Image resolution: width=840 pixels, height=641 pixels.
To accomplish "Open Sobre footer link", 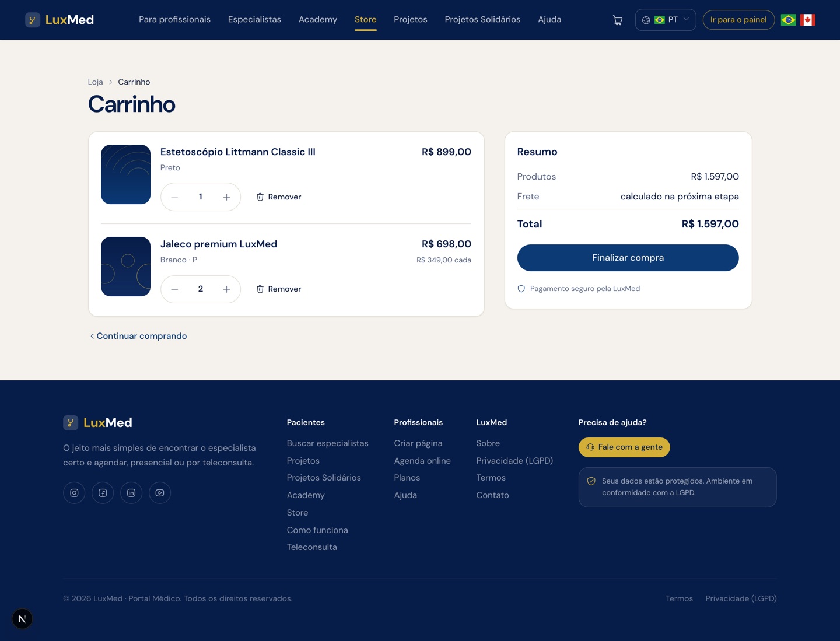I will [488, 443].
